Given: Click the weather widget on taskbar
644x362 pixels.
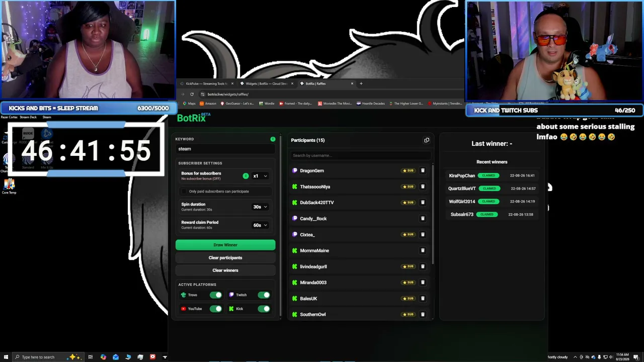Looking at the screenshot, I should pos(557,357).
